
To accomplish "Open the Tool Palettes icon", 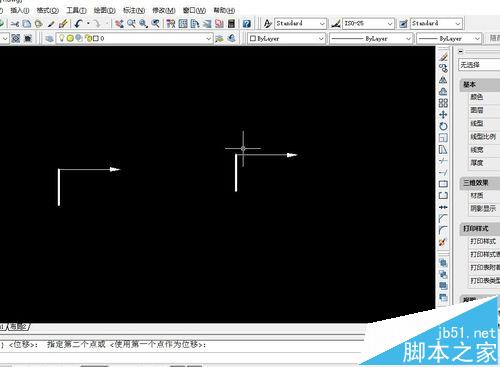I will click(x=195, y=24).
